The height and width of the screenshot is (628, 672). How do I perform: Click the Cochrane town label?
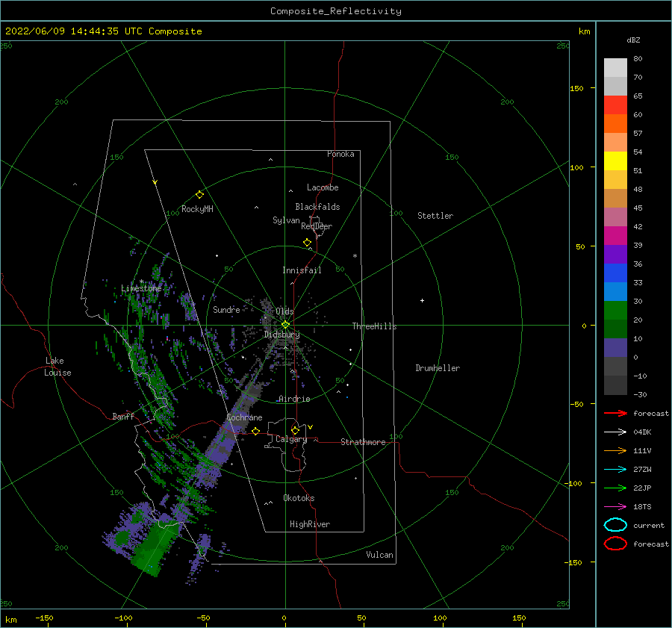pyautogui.click(x=244, y=417)
